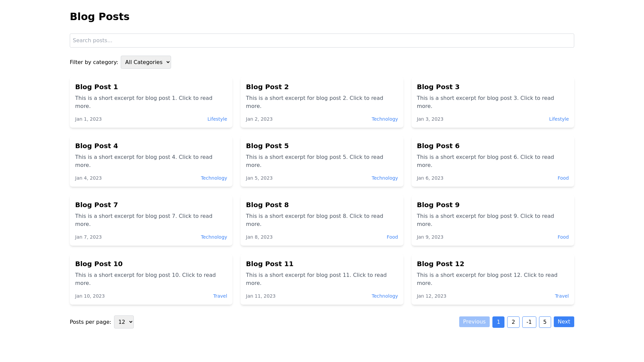
Task: Click the Blog Post 8 excerpt text
Action: [x=314, y=220]
